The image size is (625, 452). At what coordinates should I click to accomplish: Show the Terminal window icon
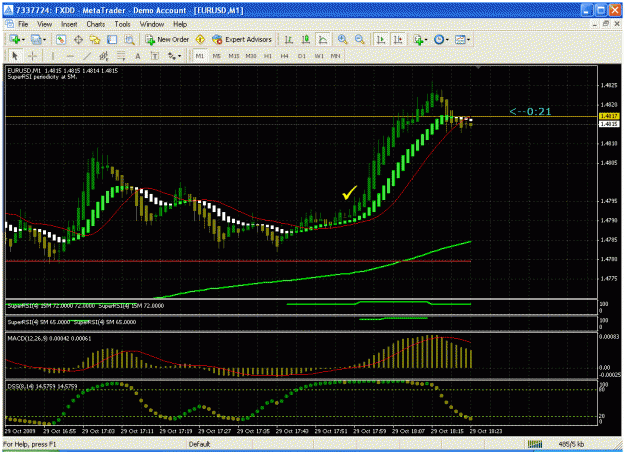pos(112,39)
